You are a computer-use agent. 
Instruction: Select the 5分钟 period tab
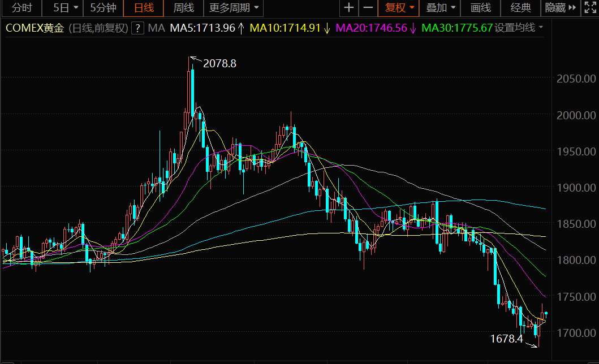[104, 8]
